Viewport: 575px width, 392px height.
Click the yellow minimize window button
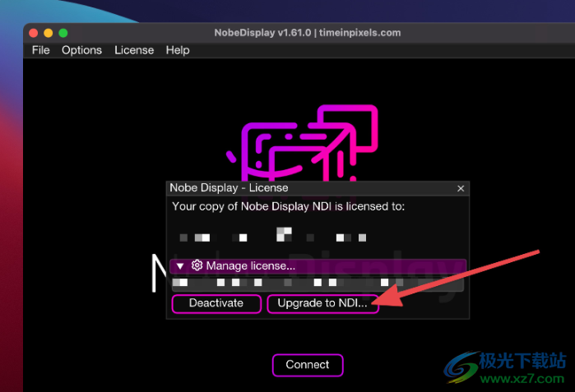click(x=48, y=33)
